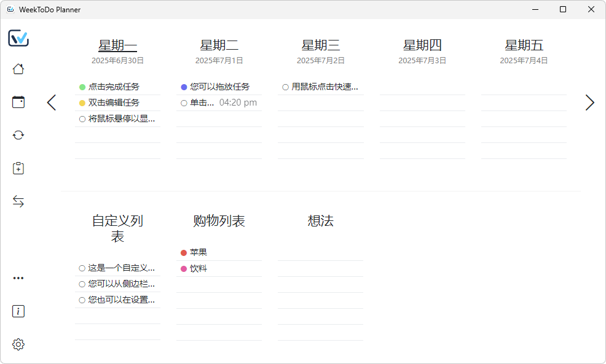Check off 这是一个自定义 in custom list
606x364 pixels.
[81, 268]
